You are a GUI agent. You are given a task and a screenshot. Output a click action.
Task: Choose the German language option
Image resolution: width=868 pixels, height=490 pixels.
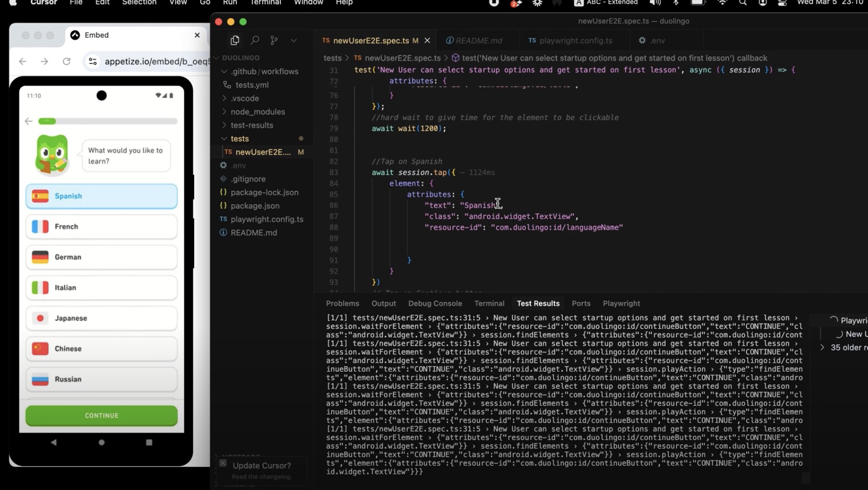click(x=101, y=257)
